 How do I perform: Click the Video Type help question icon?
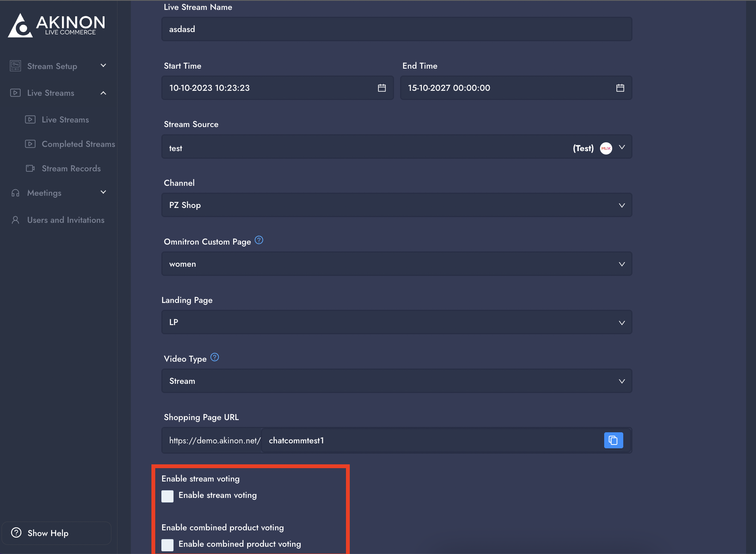tap(215, 358)
